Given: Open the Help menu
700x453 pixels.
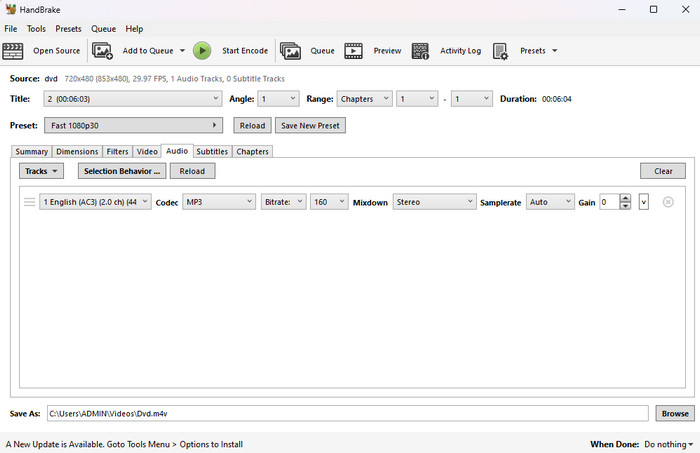Looking at the screenshot, I should click(134, 29).
